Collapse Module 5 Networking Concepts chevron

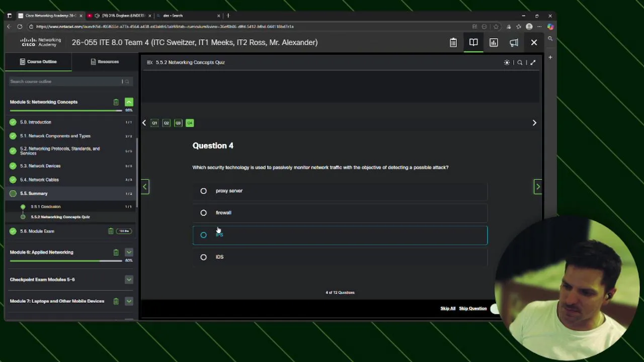click(129, 102)
